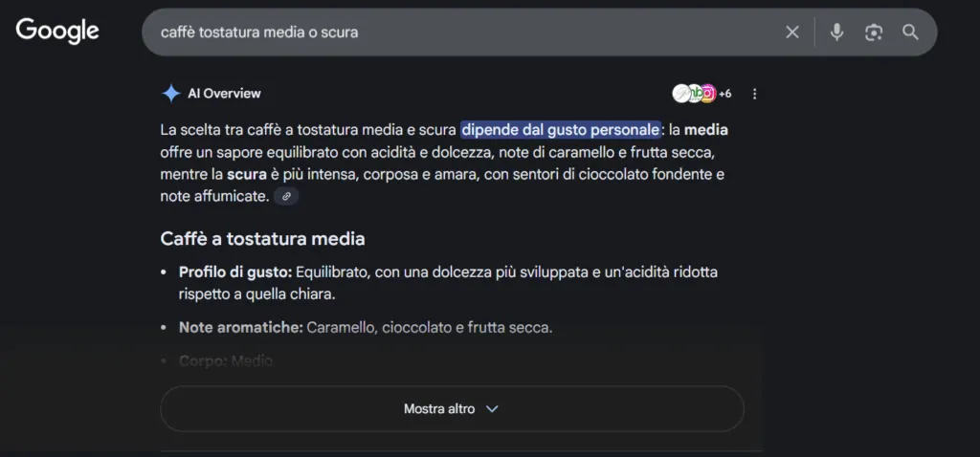
Task: Clear the search query with X icon
Action: [x=791, y=33]
